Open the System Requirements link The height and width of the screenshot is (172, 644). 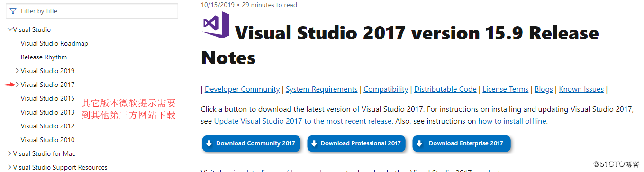pyautogui.click(x=322, y=89)
